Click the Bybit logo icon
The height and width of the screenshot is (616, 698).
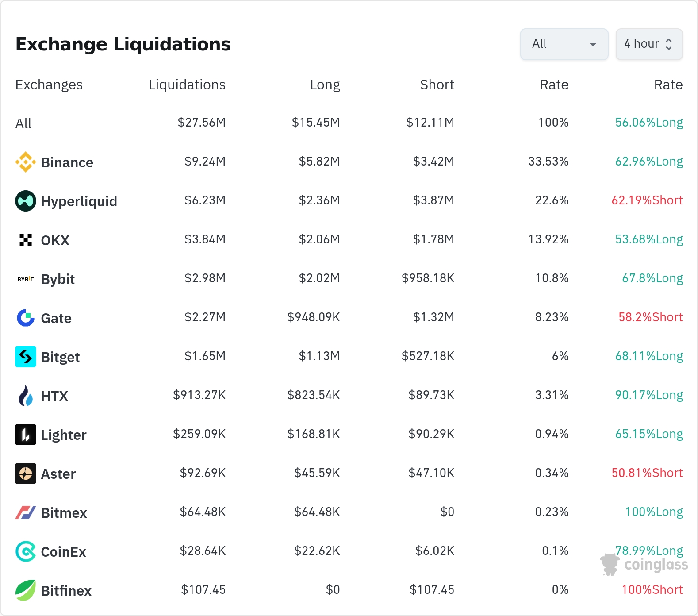click(x=26, y=279)
